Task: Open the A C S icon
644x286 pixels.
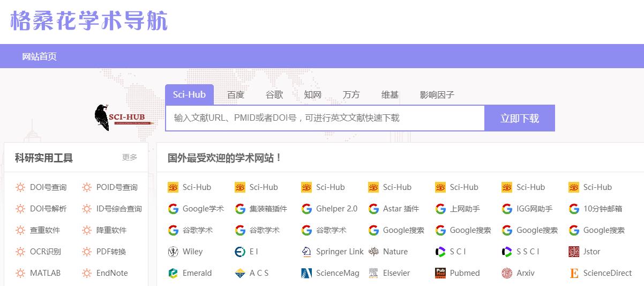Action: point(240,273)
